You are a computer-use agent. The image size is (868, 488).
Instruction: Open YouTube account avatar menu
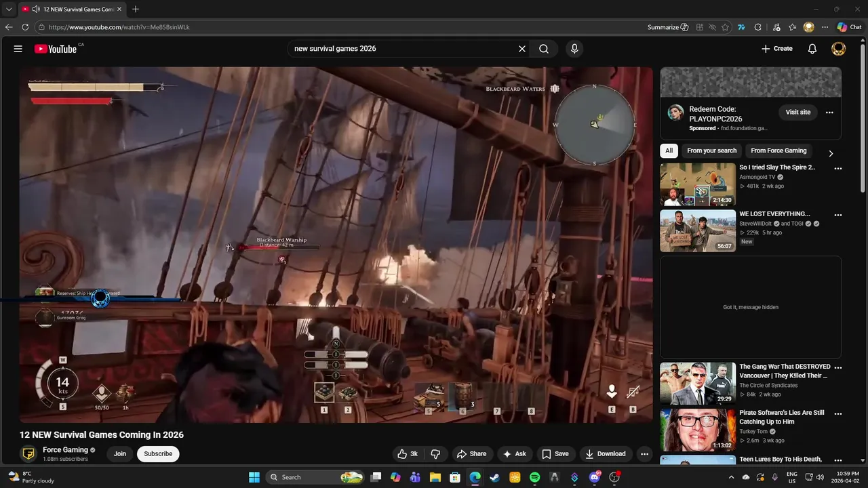(839, 49)
